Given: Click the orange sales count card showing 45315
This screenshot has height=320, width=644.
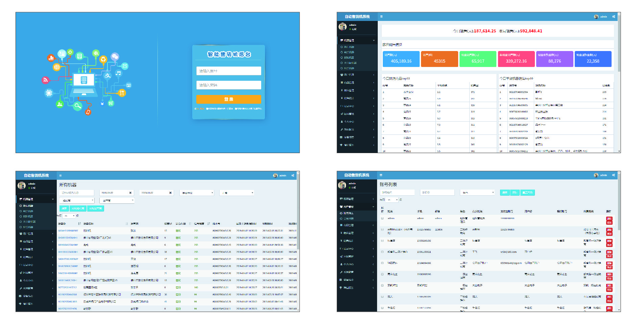Looking at the screenshot, I should click(439, 59).
